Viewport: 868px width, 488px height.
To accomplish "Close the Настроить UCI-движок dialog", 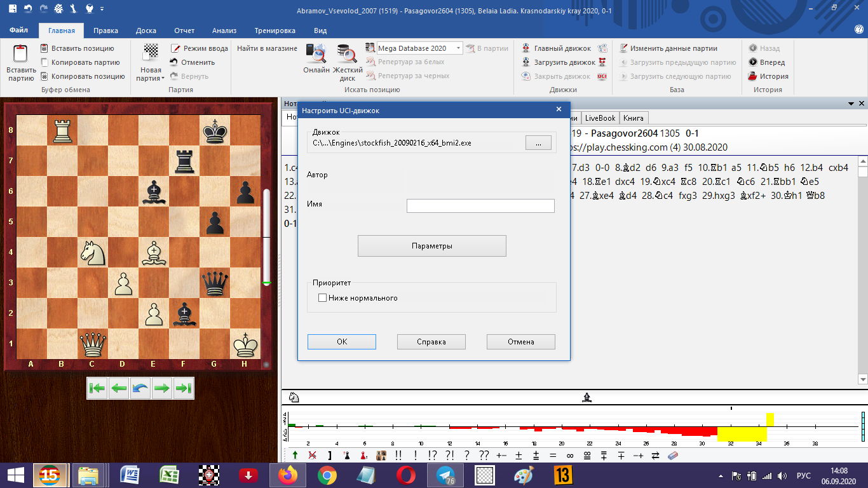I will tap(559, 109).
